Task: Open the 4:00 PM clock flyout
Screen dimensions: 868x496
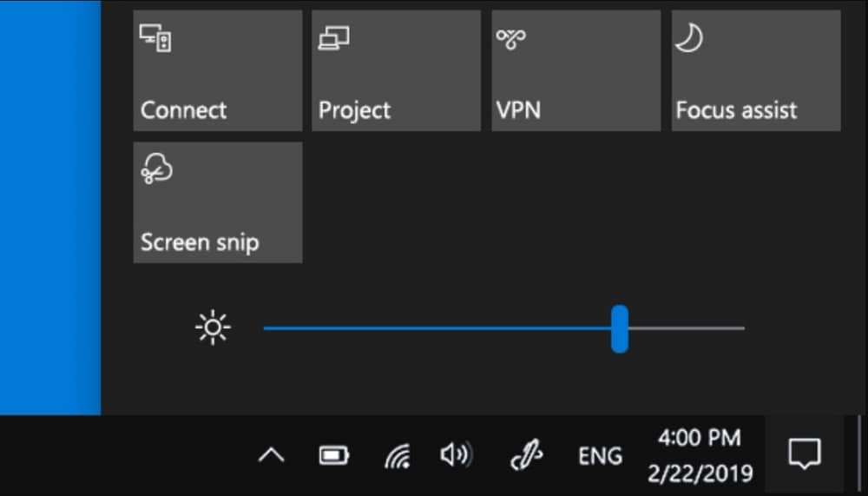Action: point(699,438)
